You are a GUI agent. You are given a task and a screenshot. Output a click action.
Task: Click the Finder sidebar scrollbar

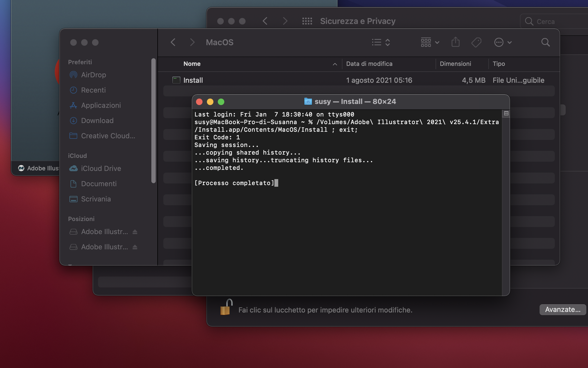click(x=154, y=121)
